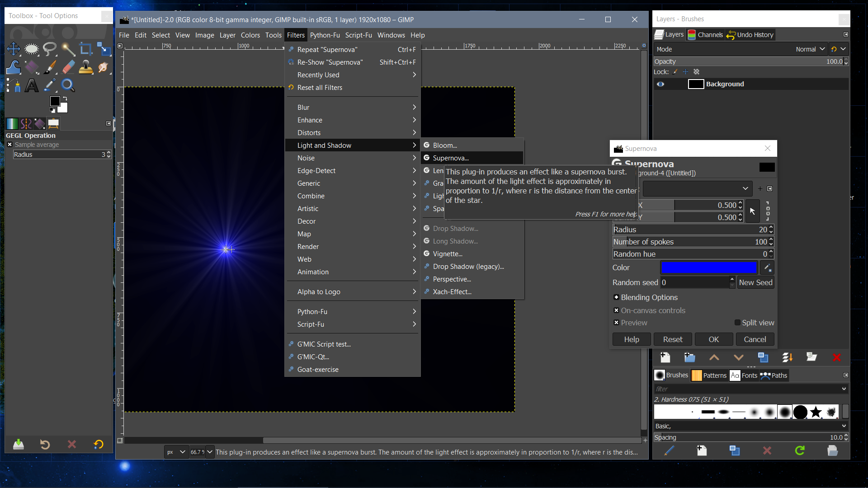
Task: Lower the layer with down arrow
Action: (739, 357)
